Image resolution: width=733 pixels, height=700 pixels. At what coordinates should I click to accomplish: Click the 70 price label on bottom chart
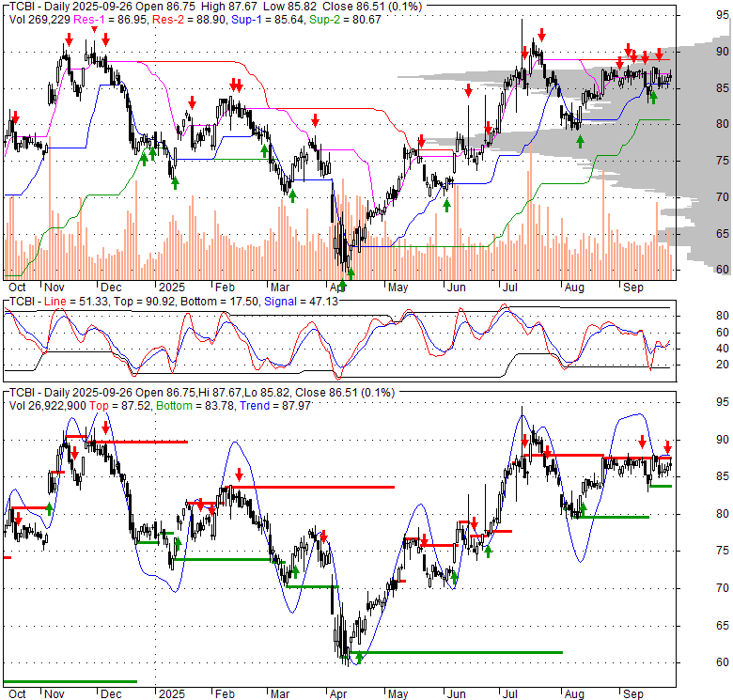pyautogui.click(x=723, y=588)
